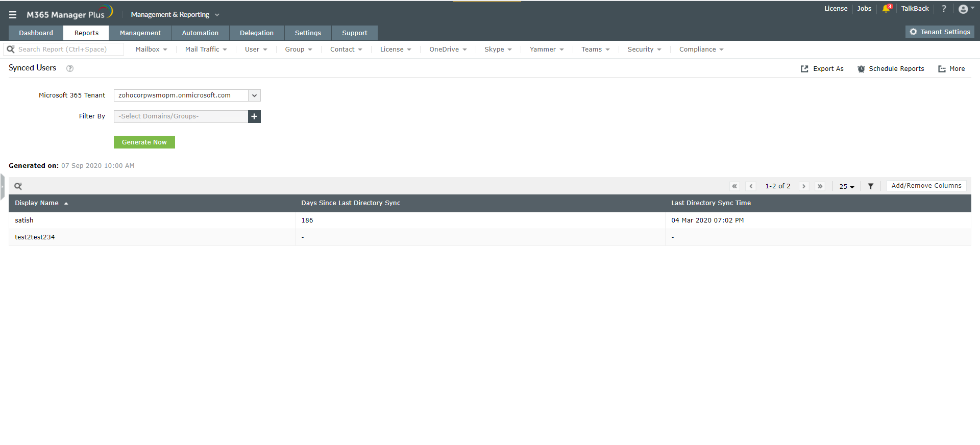Expand the collapsed left side panel handle

(3, 187)
